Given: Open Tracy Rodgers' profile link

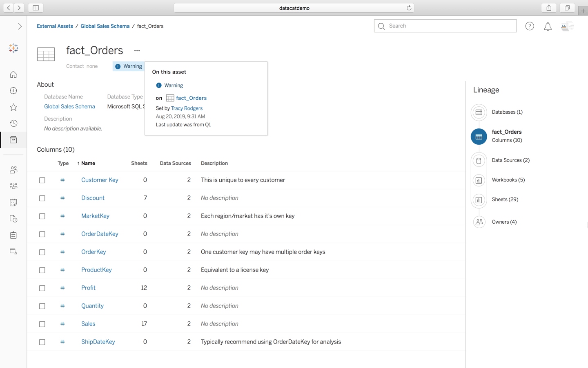Looking at the screenshot, I should tap(187, 108).
